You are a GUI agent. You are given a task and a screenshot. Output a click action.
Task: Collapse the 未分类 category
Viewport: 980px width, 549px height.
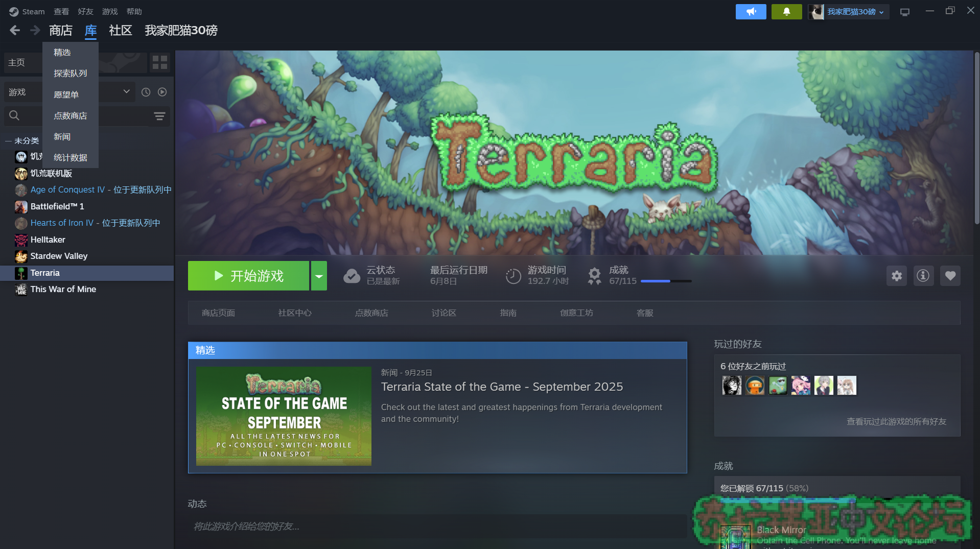pos(8,141)
